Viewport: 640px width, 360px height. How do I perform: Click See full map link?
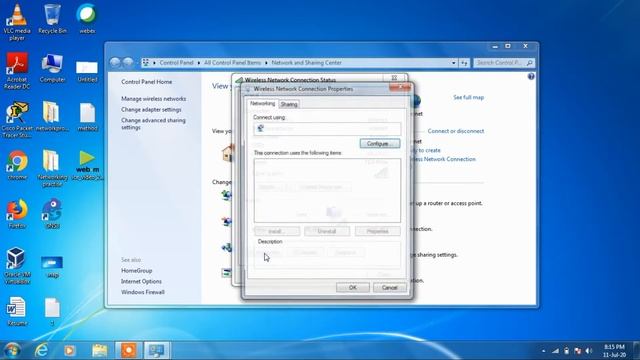point(468,98)
